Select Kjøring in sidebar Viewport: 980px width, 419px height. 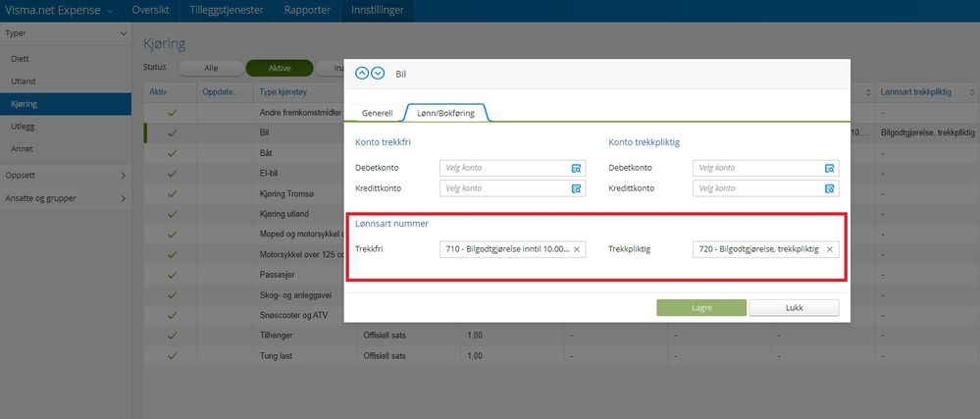pos(66,104)
